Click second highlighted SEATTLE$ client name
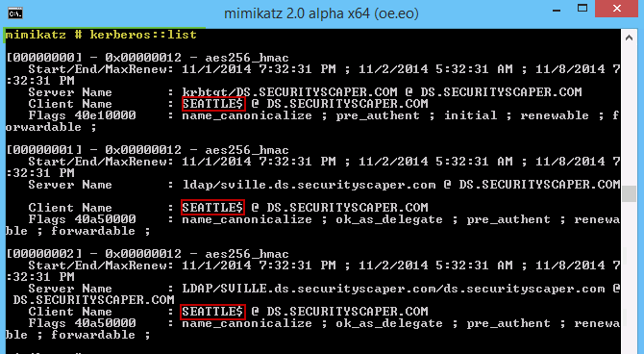 212,208
